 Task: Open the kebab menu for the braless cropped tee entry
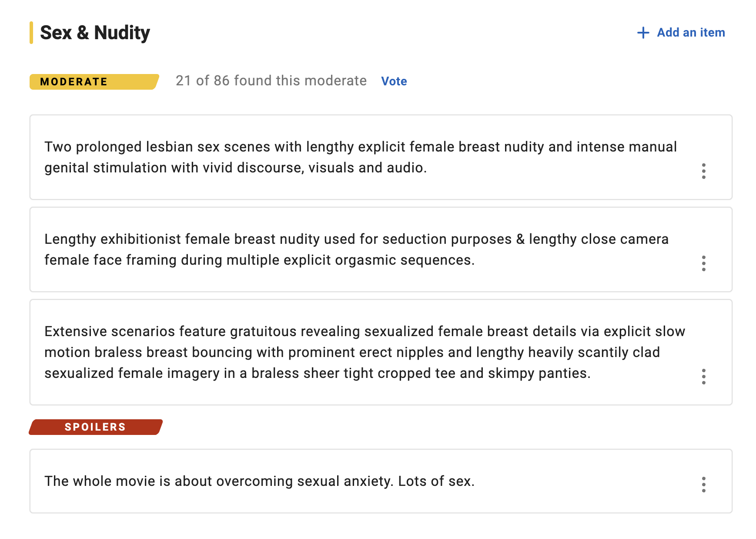[x=703, y=377]
